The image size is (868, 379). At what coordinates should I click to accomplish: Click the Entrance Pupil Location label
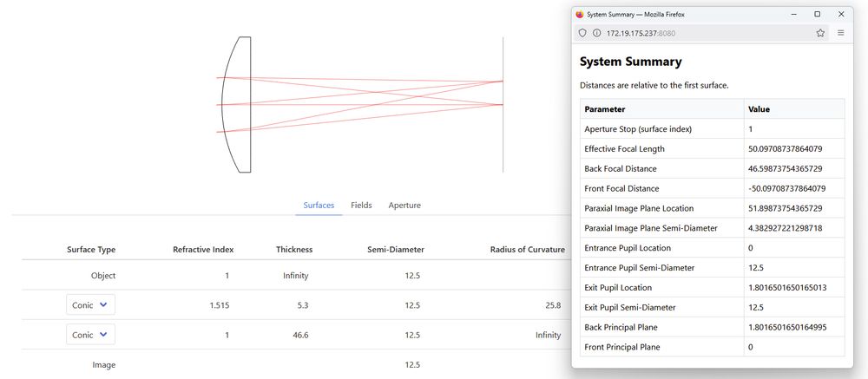[x=628, y=248]
